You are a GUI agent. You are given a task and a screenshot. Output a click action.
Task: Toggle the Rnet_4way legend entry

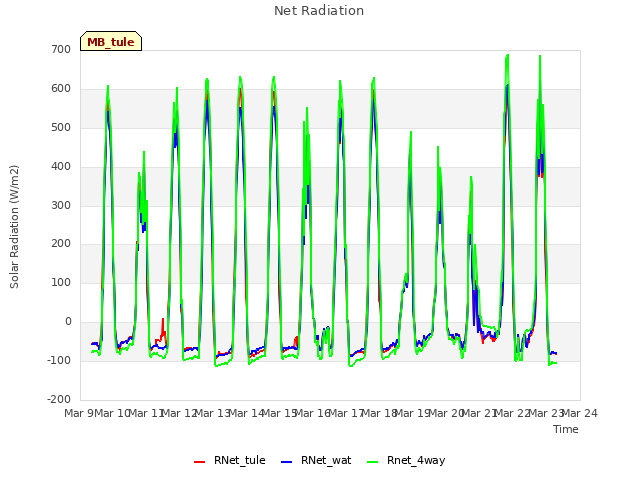pyautogui.click(x=406, y=460)
